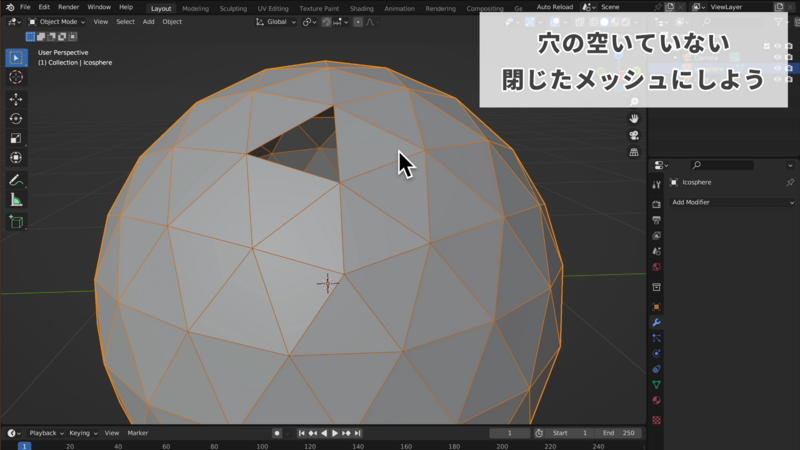Click Auto Reload button
800x450 pixels.
point(555,7)
